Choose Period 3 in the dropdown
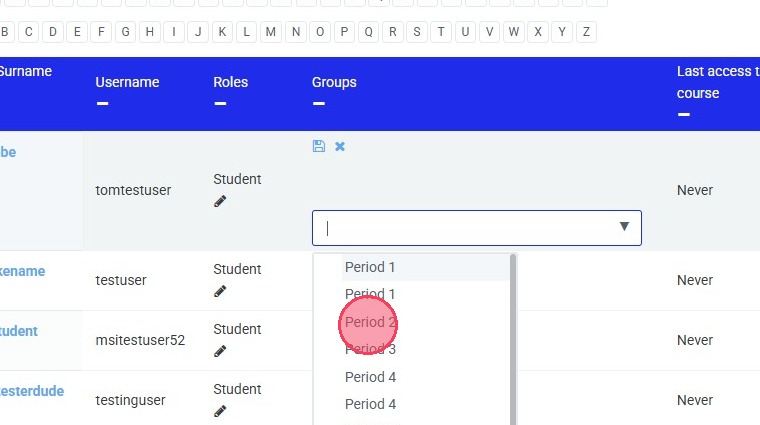The width and height of the screenshot is (760, 425). 370,349
